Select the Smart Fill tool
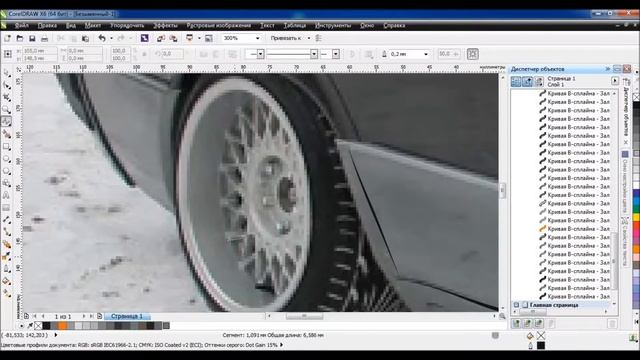 [x=7, y=134]
